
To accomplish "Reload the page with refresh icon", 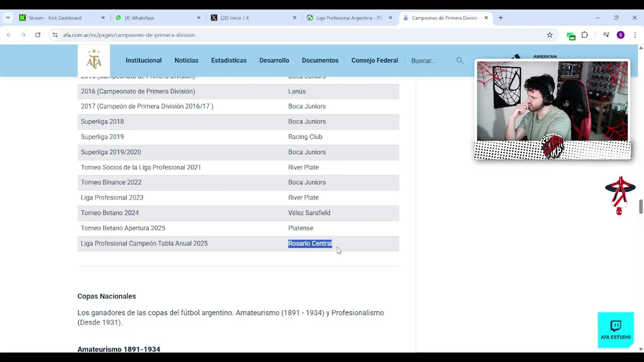I will pyautogui.click(x=38, y=35).
